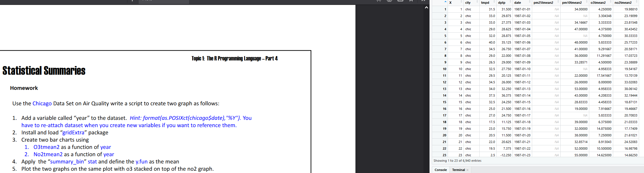Click the summary_bin text in step 4
The height and width of the screenshot is (173, 644).
pyautogui.click(x=67, y=162)
